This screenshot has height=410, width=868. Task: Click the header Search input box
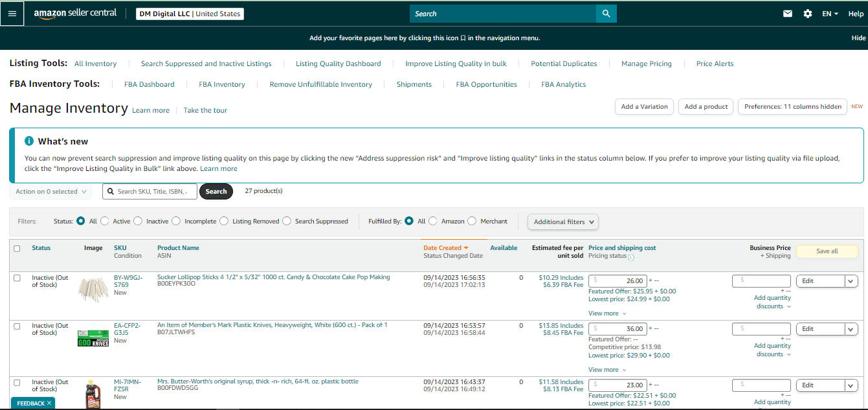point(503,14)
